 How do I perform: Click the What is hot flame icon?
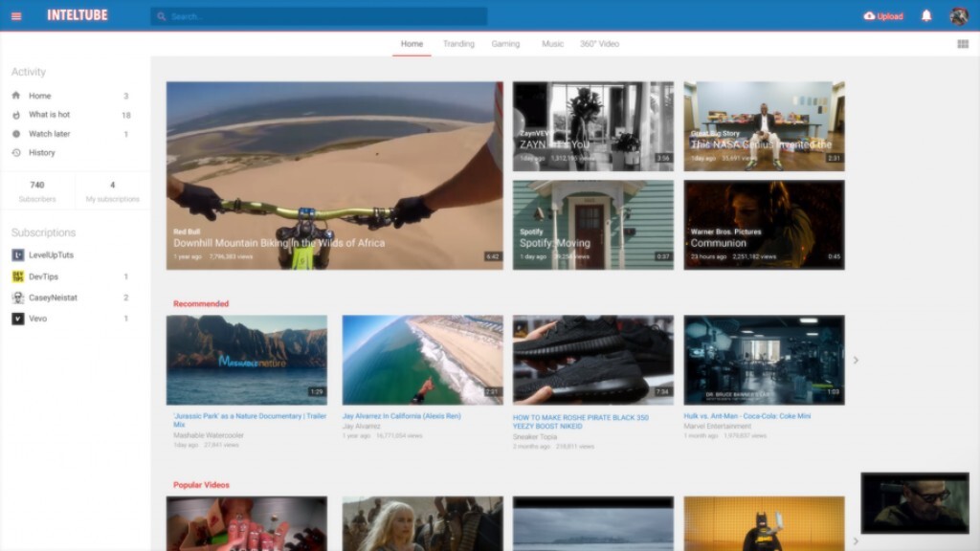point(16,115)
